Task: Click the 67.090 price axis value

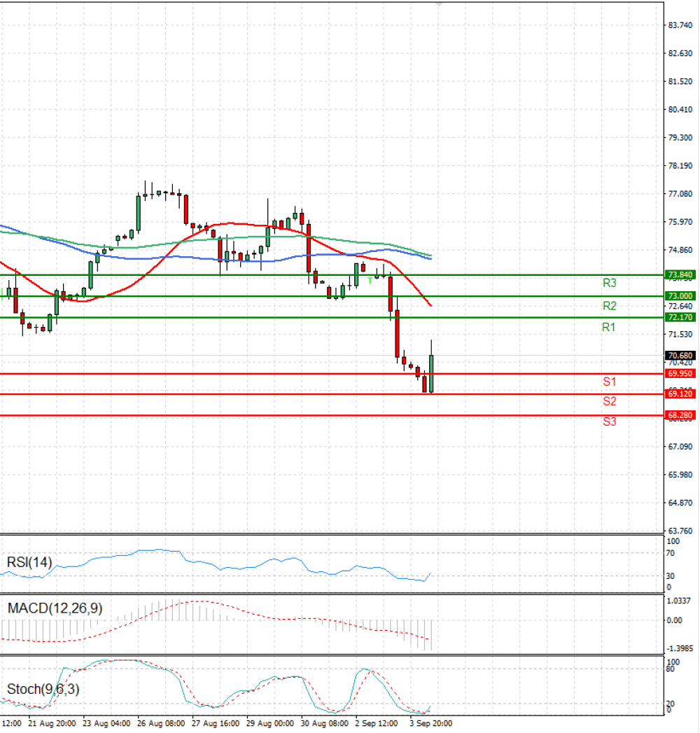Action: pyautogui.click(x=680, y=447)
